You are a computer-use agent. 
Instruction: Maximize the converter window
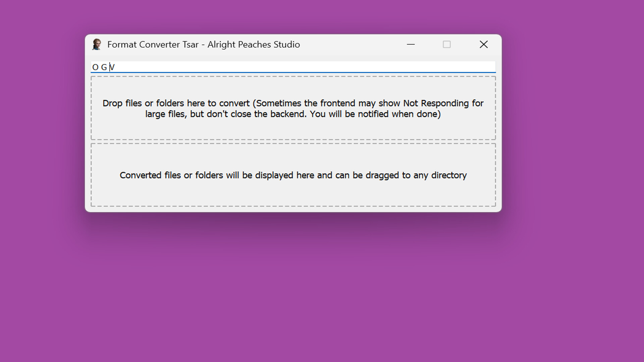(446, 44)
